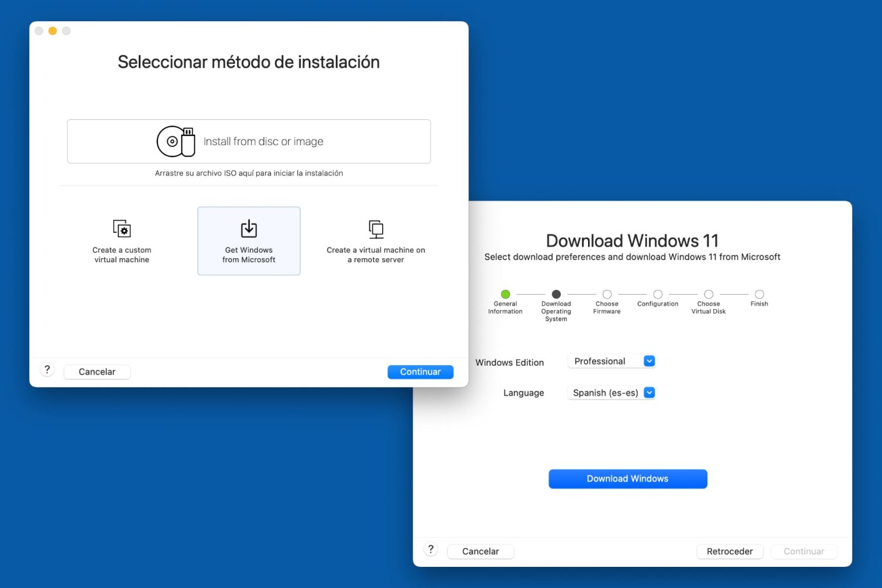Image resolution: width=882 pixels, height=588 pixels.
Task: Click the greyed-out Continuar button in Download window
Action: click(x=804, y=552)
